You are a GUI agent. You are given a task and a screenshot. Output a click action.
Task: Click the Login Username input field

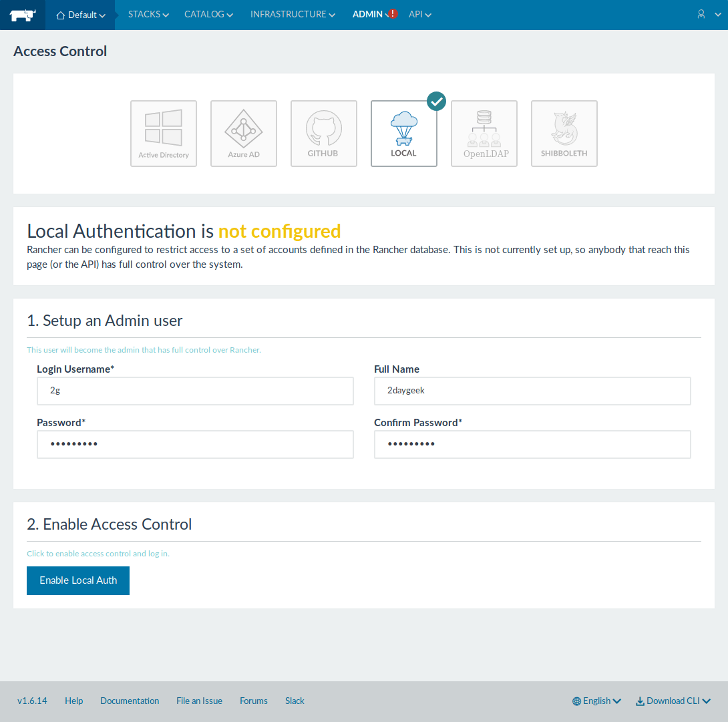pyautogui.click(x=195, y=391)
